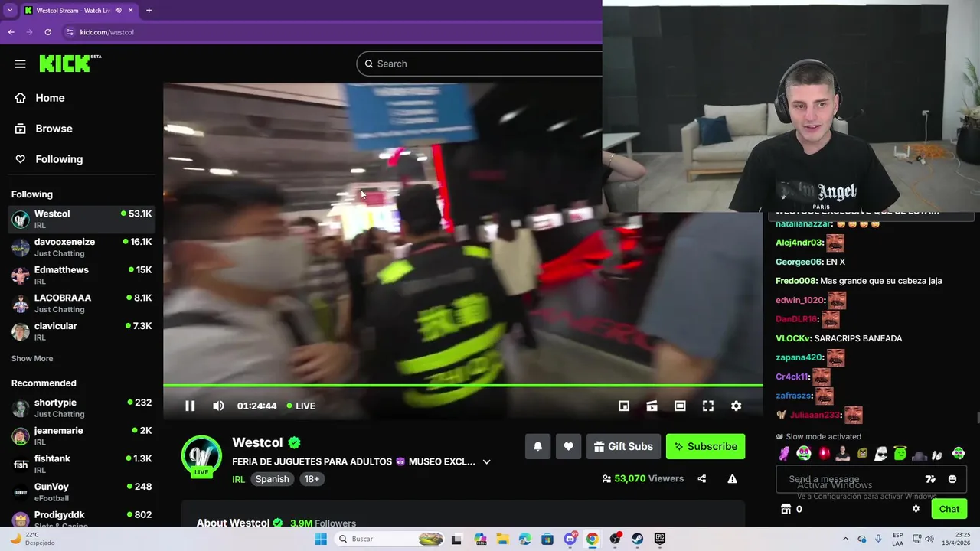Subscribe to Westcol
Screen dimensions: 980x551
tap(705, 446)
